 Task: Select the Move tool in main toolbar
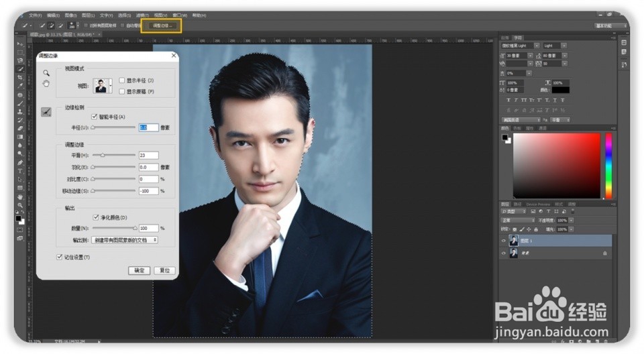point(19,44)
